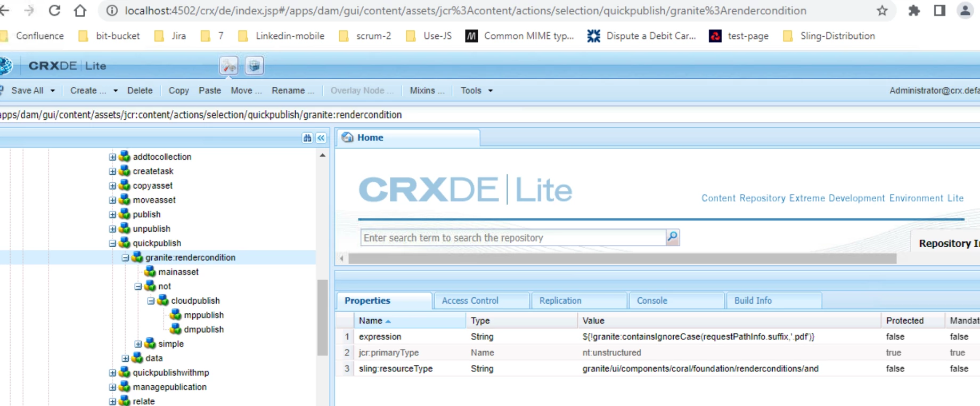Click the tree search binoculars icon

307,138
